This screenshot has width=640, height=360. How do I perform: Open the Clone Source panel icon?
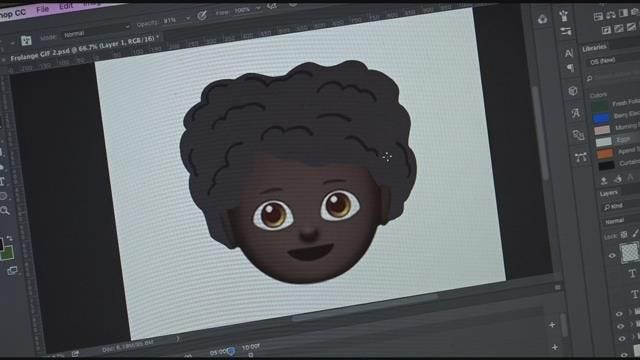[x=578, y=135]
